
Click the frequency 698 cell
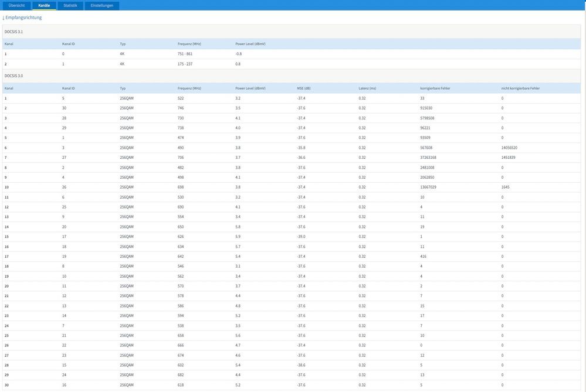coord(181,187)
